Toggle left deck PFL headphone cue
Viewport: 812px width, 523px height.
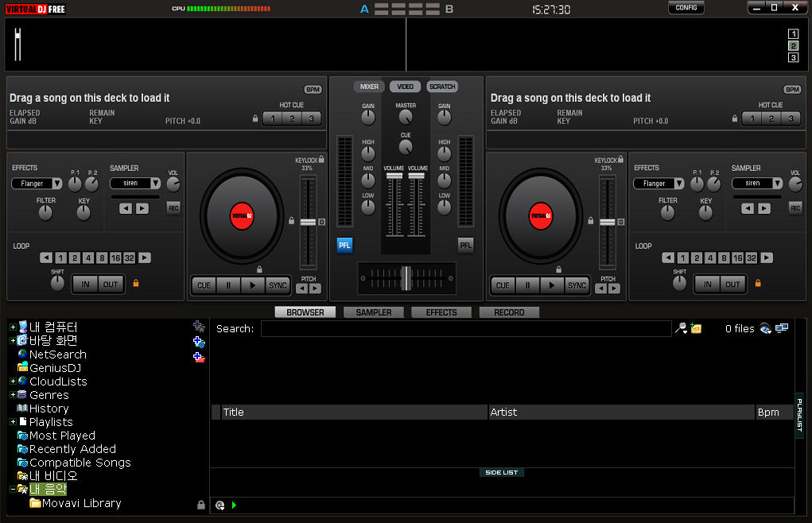[344, 245]
